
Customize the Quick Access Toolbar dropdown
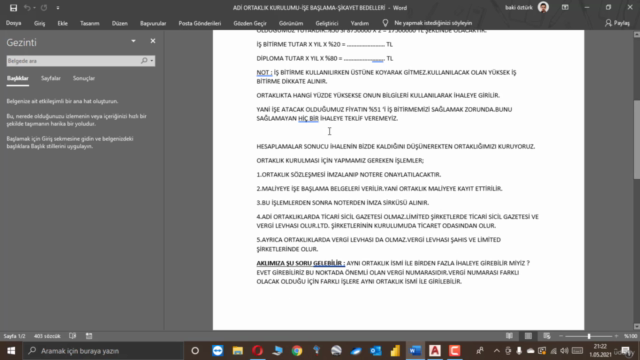click(58, 8)
